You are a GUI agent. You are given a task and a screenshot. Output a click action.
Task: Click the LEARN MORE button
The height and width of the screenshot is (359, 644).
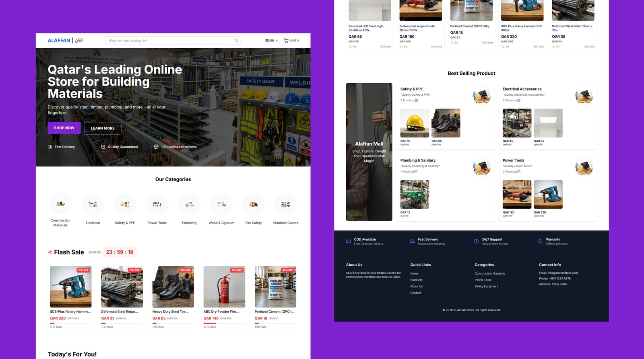tap(103, 128)
